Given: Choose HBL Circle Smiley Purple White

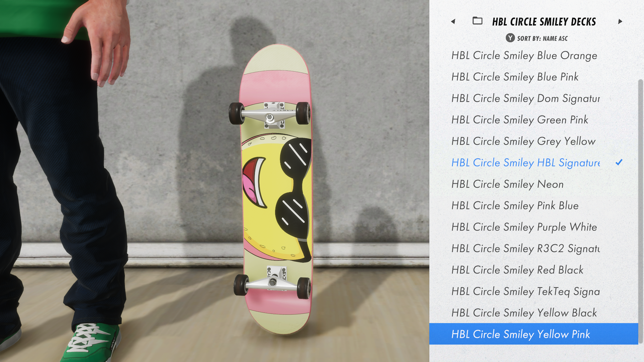Looking at the screenshot, I should click(x=534, y=227).
